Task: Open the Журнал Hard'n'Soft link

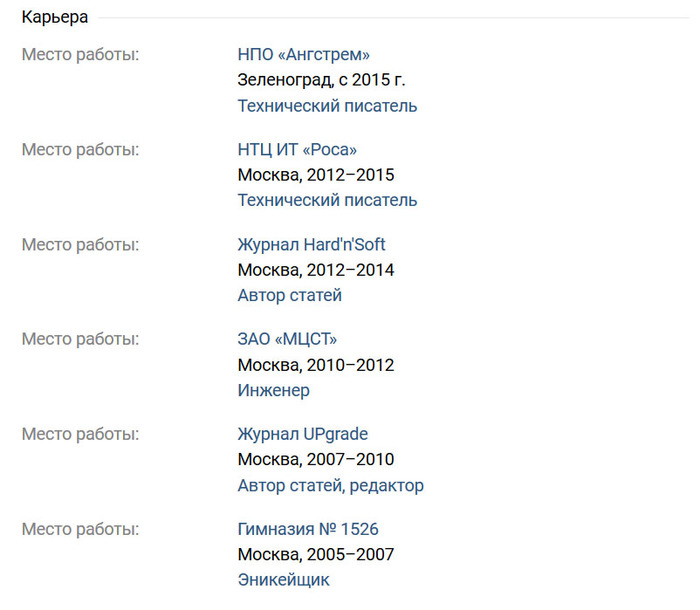Action: (311, 244)
